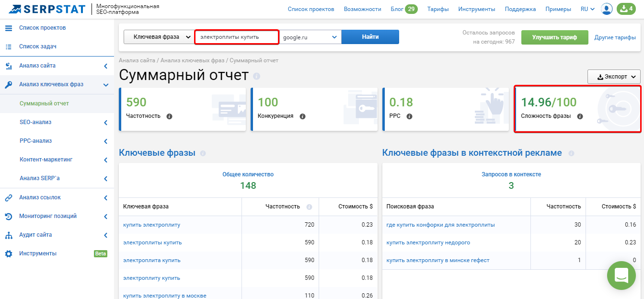Click info icon next to Сложность фразы
Screen dimensions: 644x299
coord(580,116)
